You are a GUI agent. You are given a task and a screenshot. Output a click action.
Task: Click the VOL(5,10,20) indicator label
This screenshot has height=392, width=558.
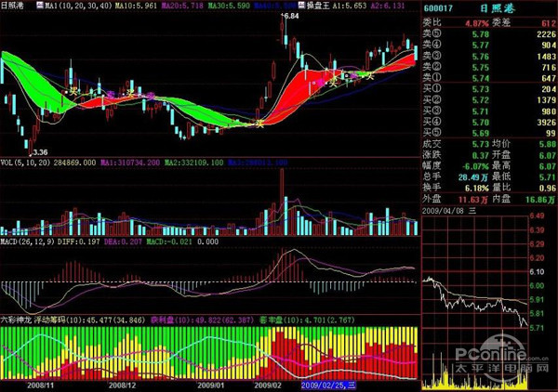[26, 163]
